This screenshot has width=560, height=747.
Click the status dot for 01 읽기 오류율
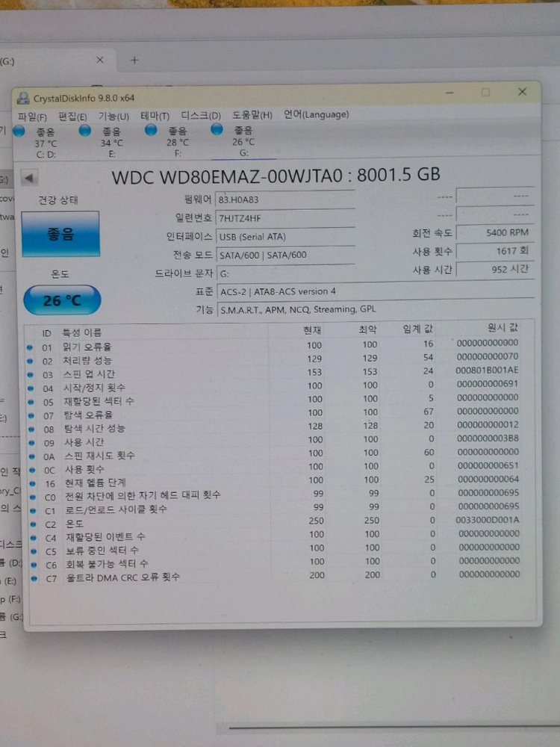pyautogui.click(x=30, y=348)
